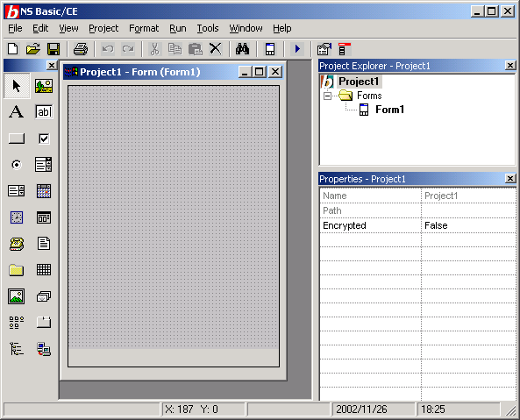Select the Time picker clock tool
This screenshot has width=520, height=420.
click(17, 217)
